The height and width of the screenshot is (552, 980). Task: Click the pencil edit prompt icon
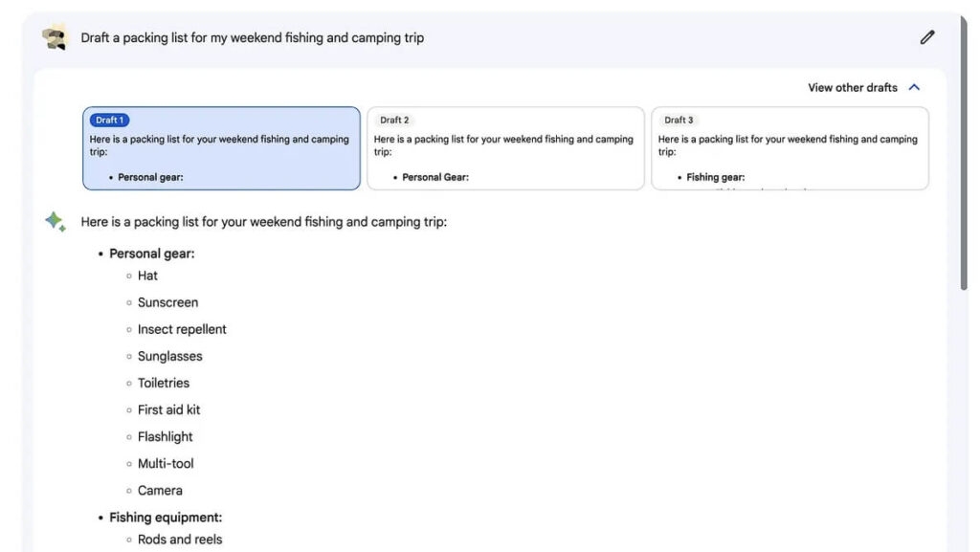[x=926, y=37]
